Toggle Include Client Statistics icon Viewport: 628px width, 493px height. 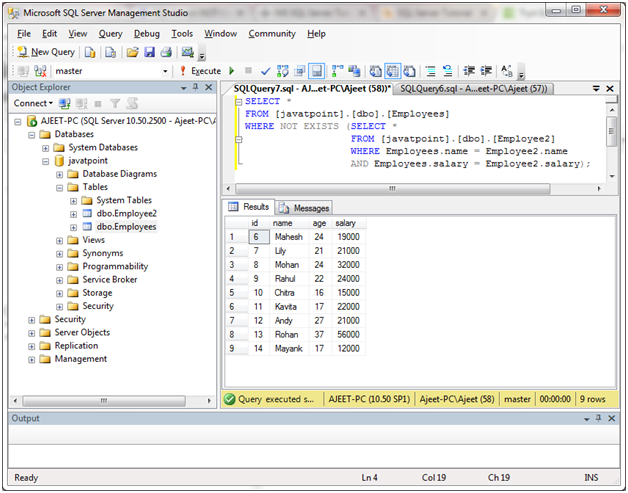[354, 71]
